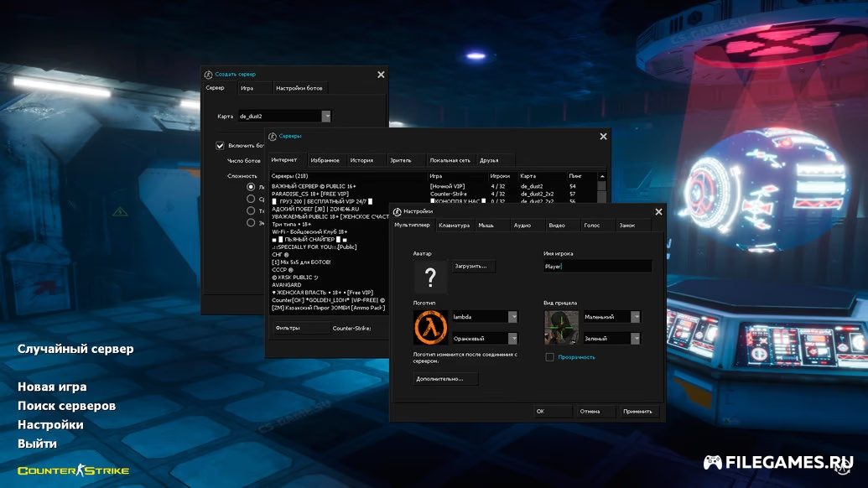Click the question mark avatar placeholder

[430, 277]
